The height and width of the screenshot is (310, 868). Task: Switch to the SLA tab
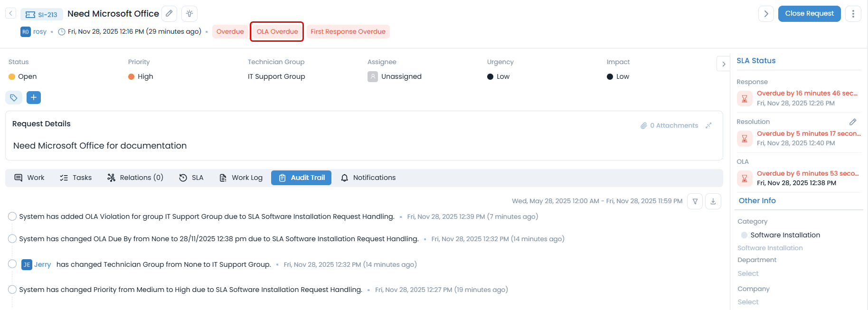[191, 178]
